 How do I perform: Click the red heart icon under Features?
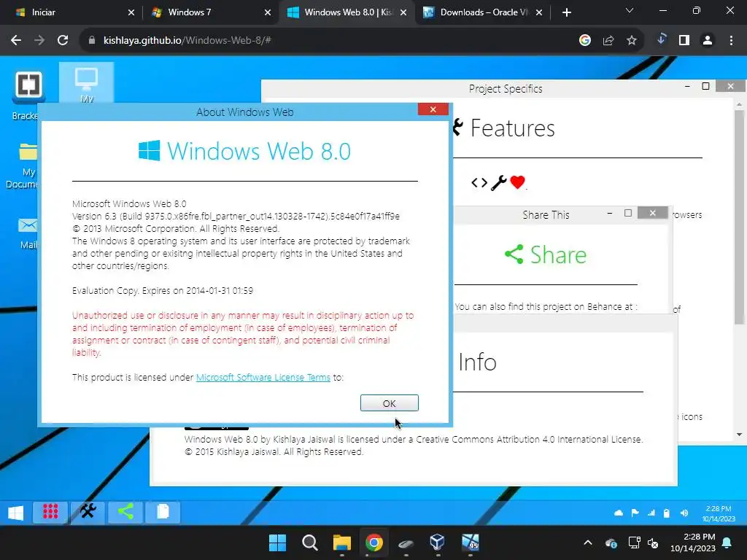coord(517,182)
